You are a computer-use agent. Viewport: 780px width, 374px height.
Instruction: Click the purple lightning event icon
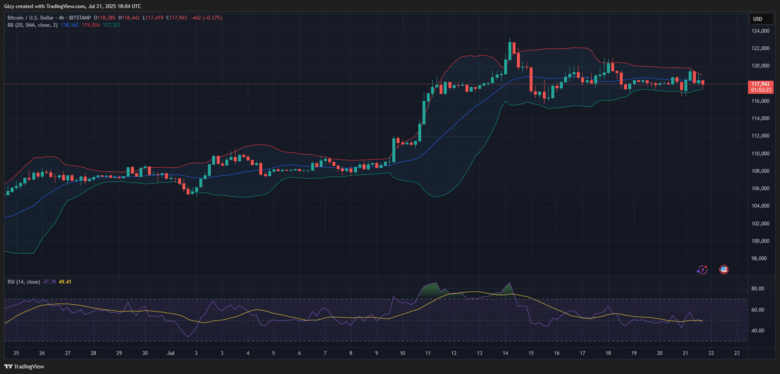click(702, 270)
